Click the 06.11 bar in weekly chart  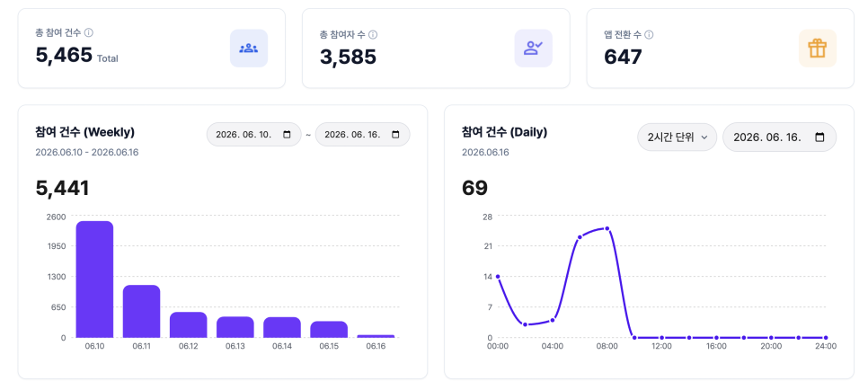(x=142, y=311)
